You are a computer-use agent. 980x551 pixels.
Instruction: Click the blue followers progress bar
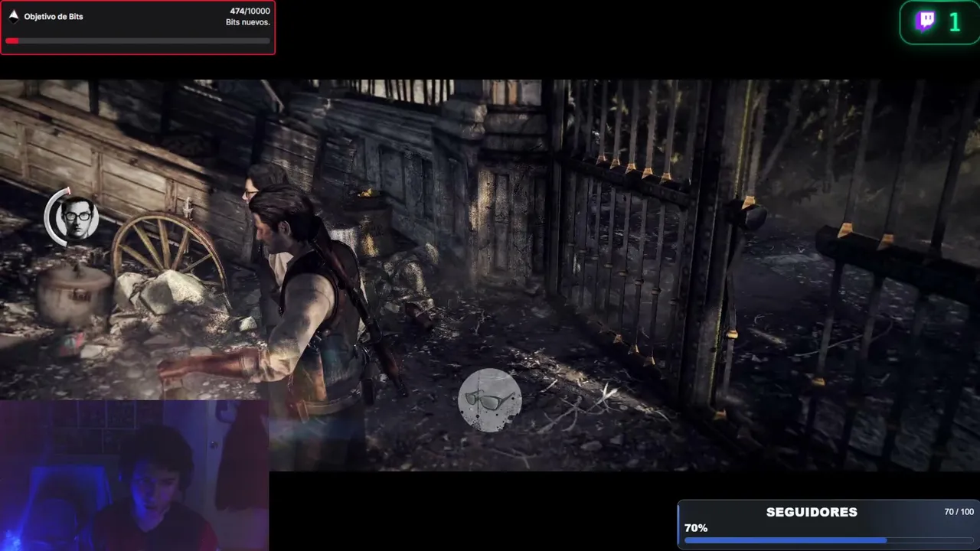pyautogui.click(x=829, y=540)
